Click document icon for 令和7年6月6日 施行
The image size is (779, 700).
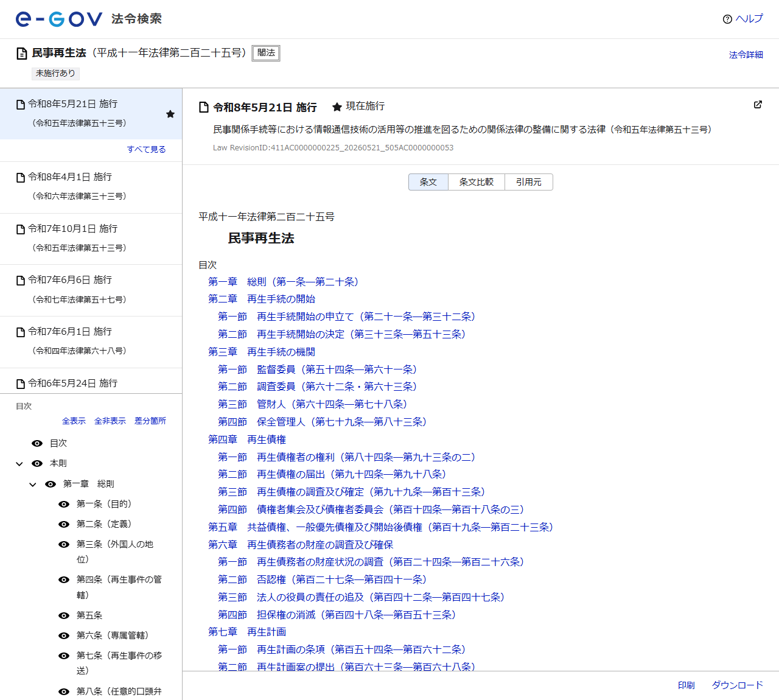click(x=21, y=281)
